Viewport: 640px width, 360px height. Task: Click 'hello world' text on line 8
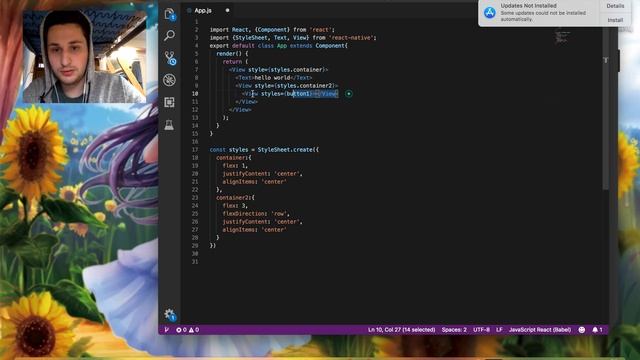click(272, 78)
